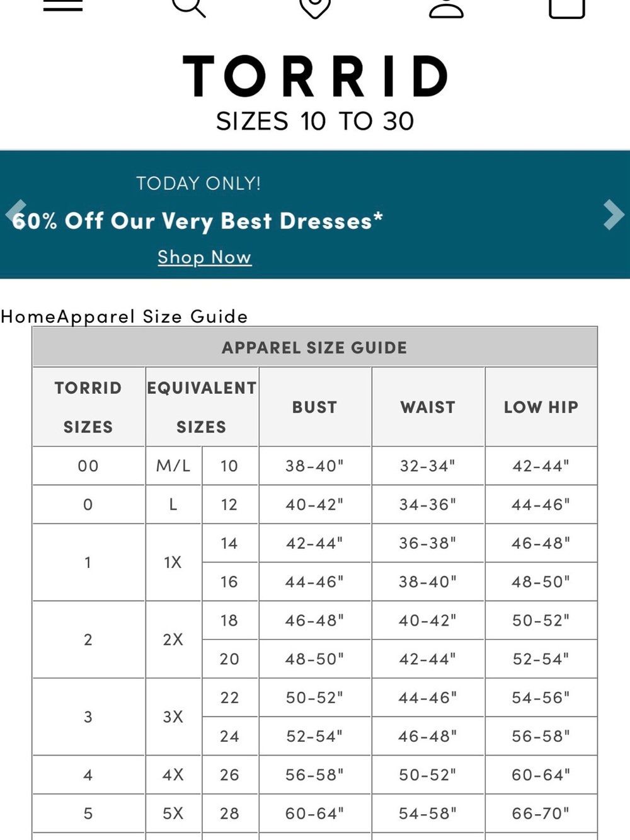Open the hamburger navigation menu

63,5
